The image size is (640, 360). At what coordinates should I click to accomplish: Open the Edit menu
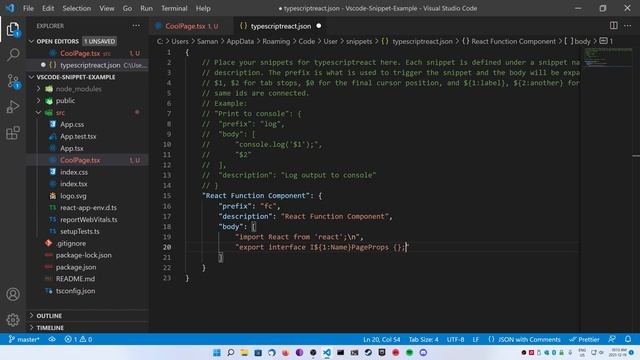coord(48,8)
